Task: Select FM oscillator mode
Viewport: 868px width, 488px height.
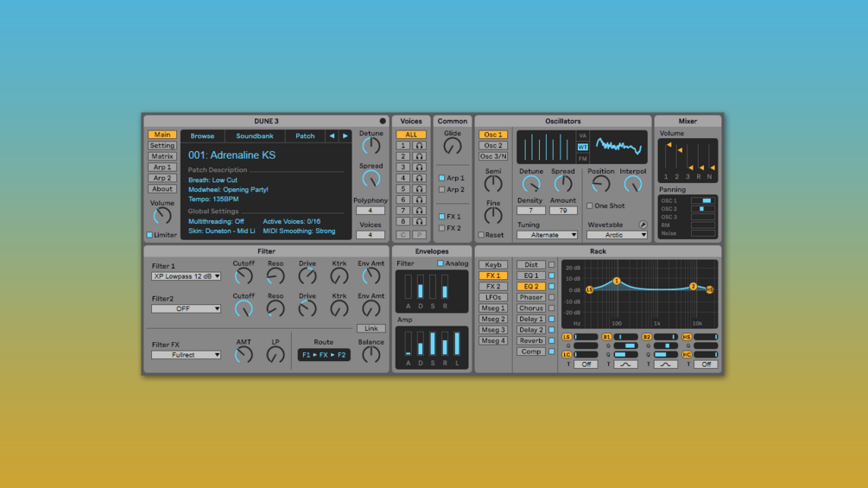Action: [x=582, y=159]
